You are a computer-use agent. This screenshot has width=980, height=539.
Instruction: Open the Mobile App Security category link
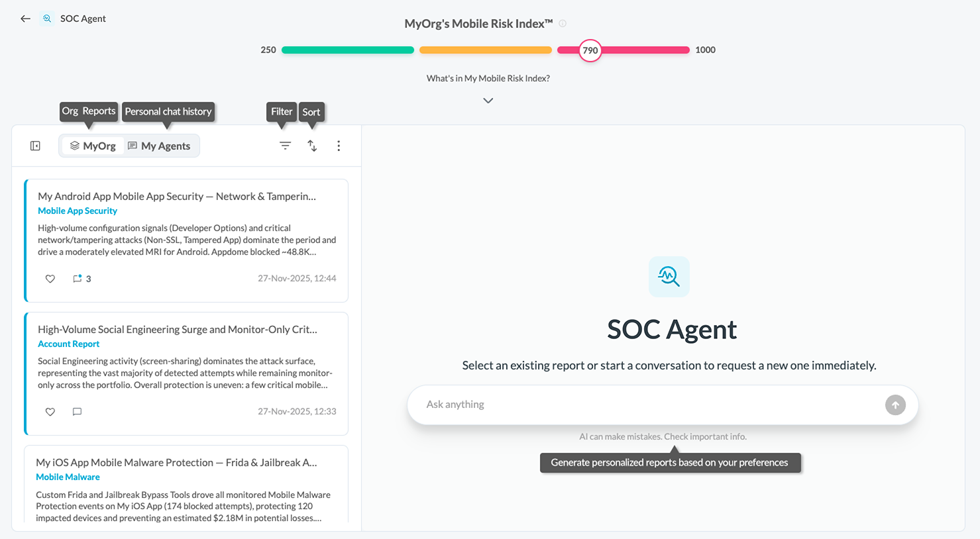pyautogui.click(x=78, y=211)
